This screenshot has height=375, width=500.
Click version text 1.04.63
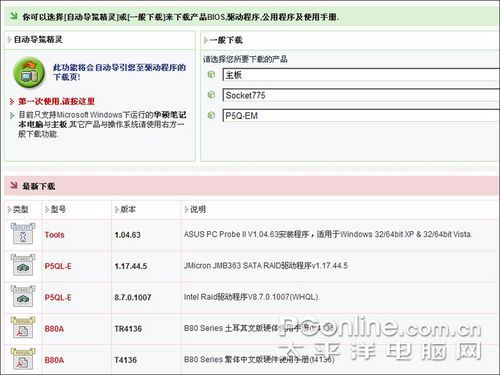(128, 235)
